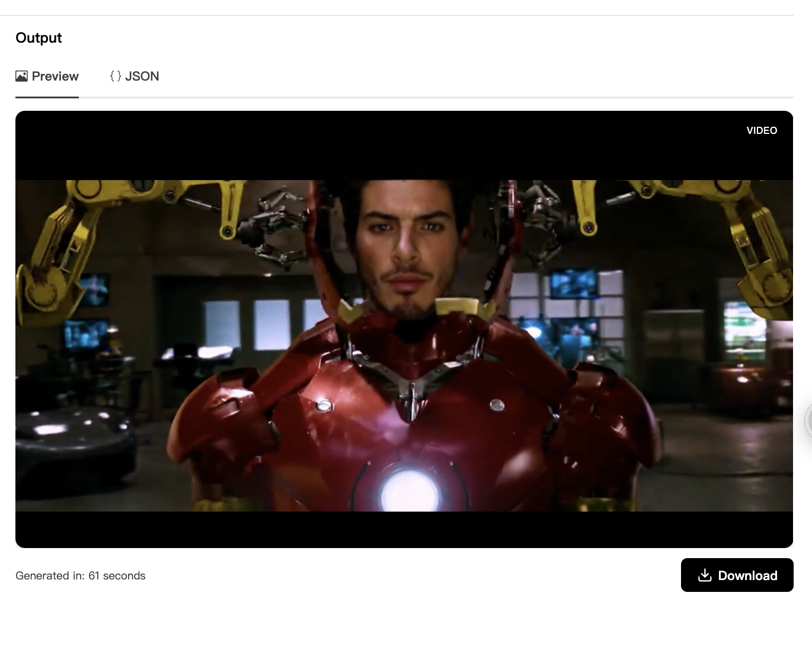Click the VIDEO label badge
The width and height of the screenshot is (812, 647).
pos(762,130)
